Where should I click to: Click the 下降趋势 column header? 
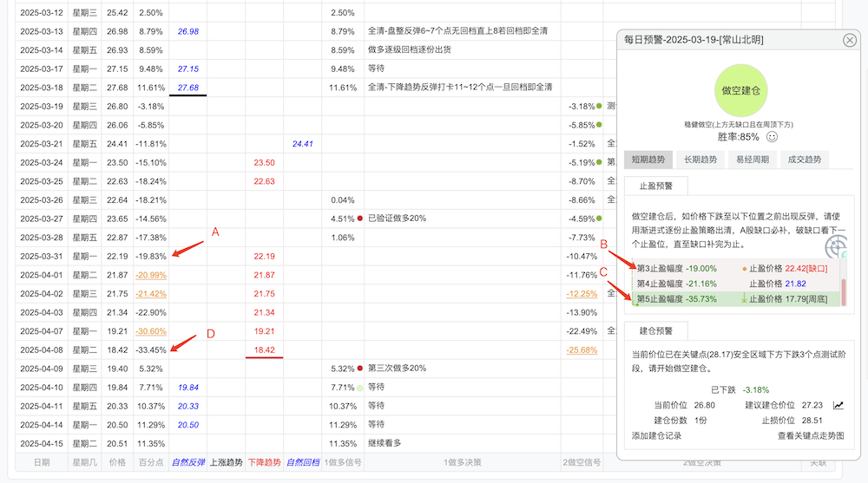(x=264, y=462)
